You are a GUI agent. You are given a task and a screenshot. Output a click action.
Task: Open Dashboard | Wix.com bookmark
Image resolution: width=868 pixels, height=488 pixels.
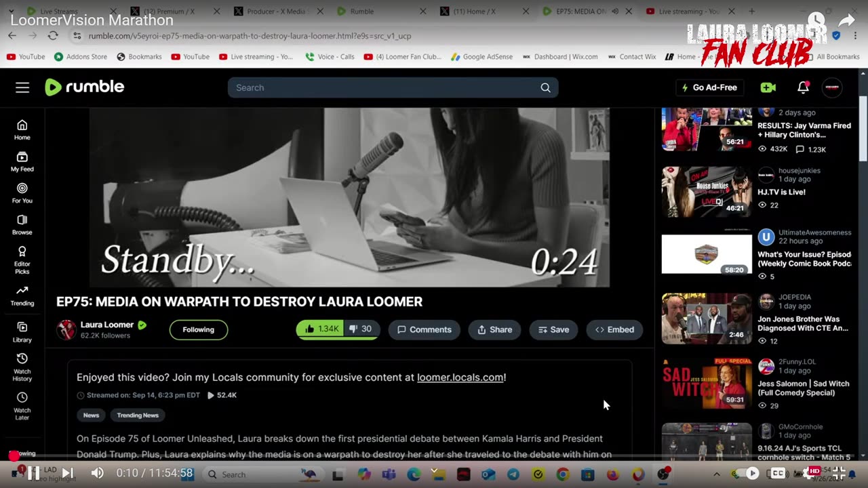click(560, 57)
